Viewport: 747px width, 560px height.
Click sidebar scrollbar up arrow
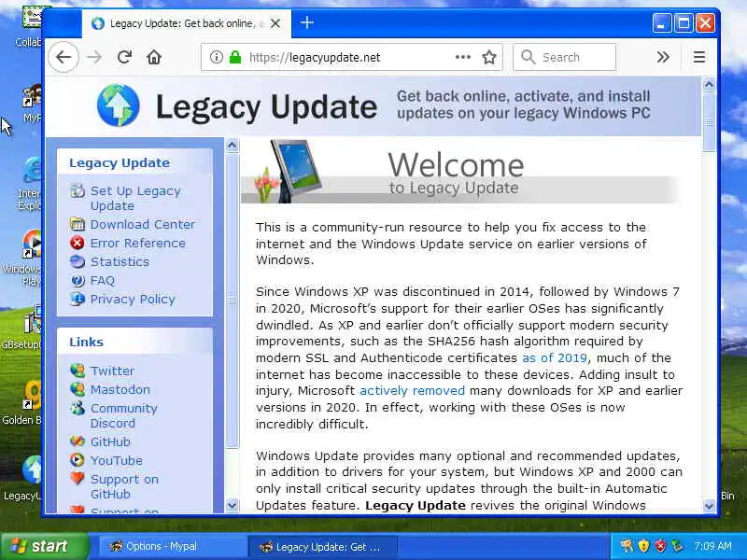232,145
